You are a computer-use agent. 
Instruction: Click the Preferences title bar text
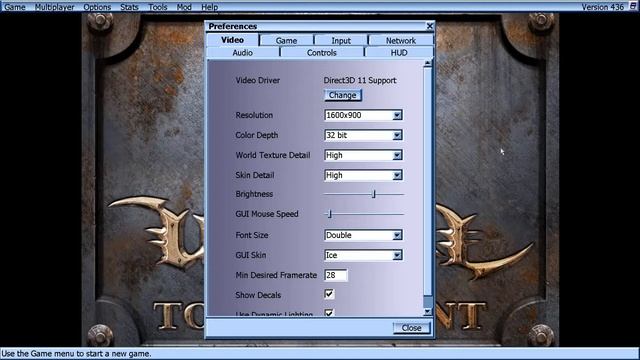pos(233,26)
